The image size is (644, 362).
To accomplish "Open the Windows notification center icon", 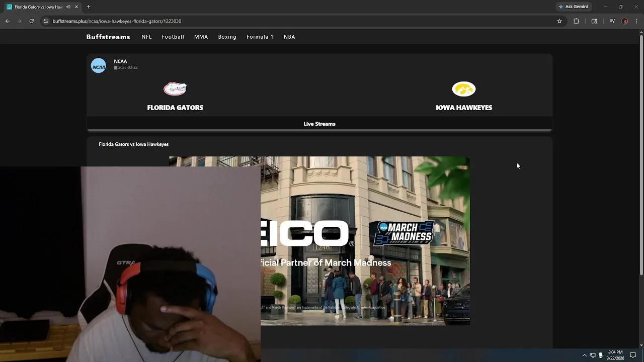I will tap(633, 355).
